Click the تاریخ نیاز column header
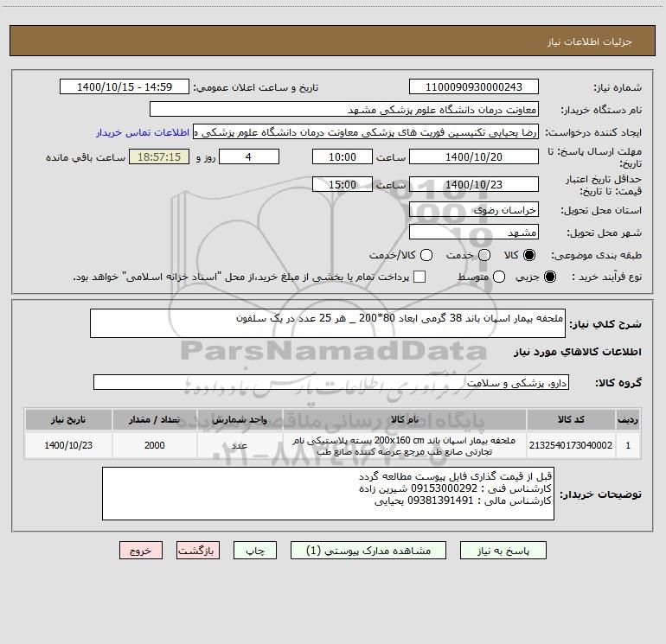666x644 pixels. coord(68,419)
